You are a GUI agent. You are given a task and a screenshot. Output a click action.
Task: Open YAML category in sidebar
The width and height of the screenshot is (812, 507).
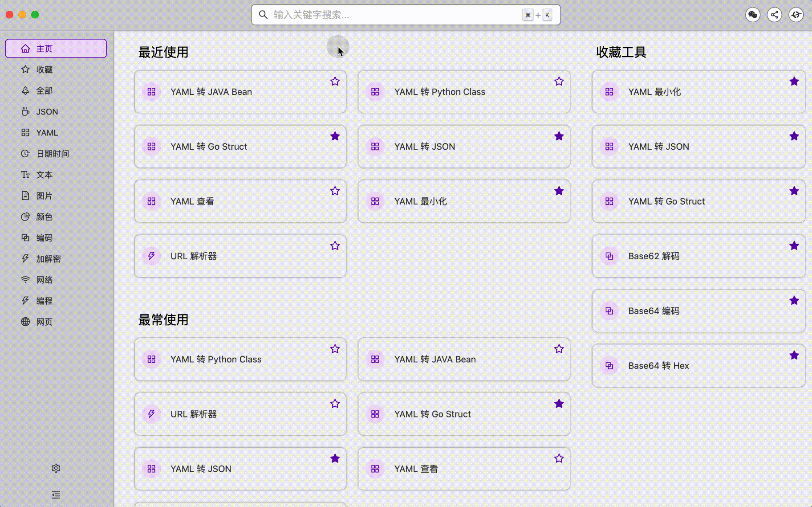pyautogui.click(x=56, y=133)
